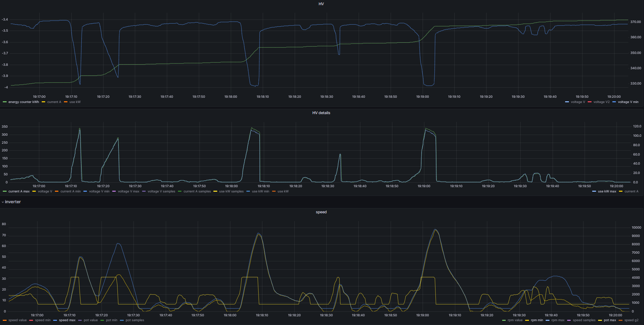Click color swatch beside energy counter kWh
The height and width of the screenshot is (325, 644).
click(5, 102)
